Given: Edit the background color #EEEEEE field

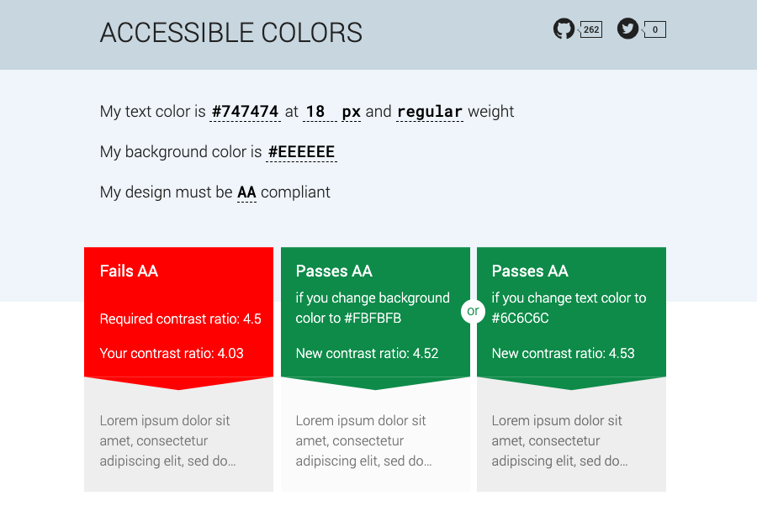Looking at the screenshot, I should tap(301, 152).
